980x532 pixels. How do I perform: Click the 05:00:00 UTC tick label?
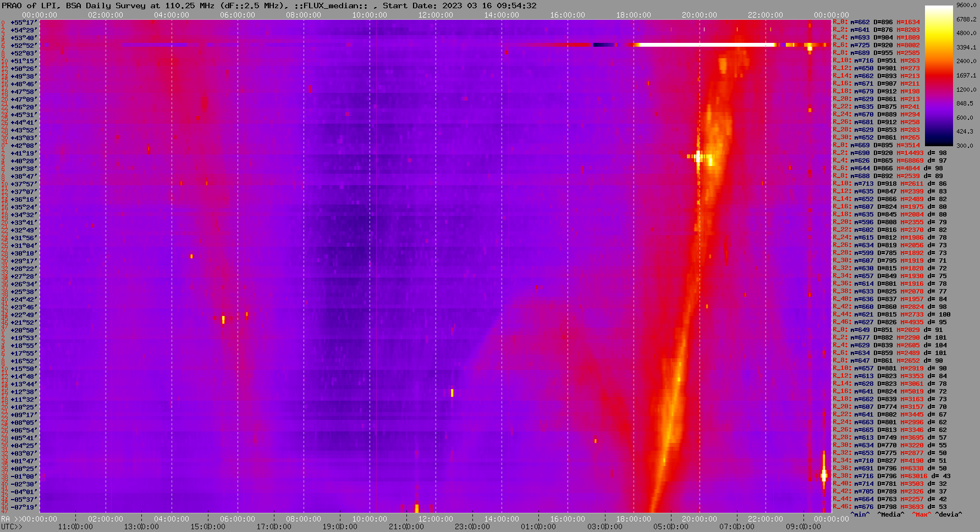coord(671,527)
